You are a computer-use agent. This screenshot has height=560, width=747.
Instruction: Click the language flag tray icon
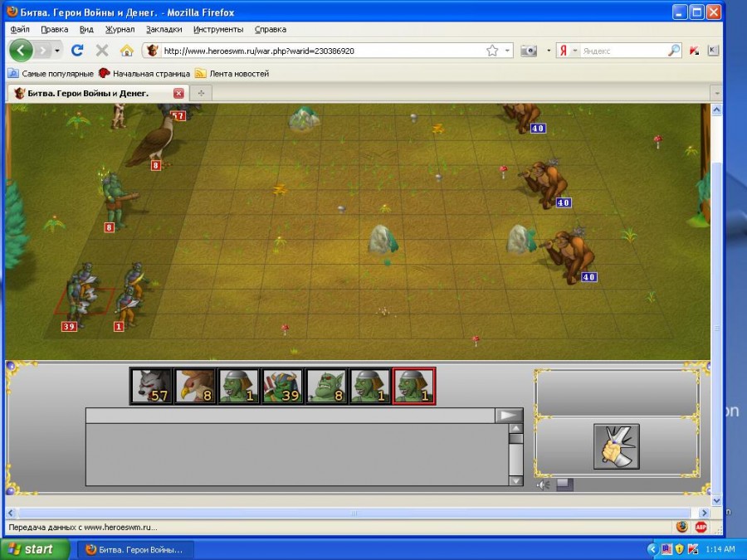(x=666, y=549)
